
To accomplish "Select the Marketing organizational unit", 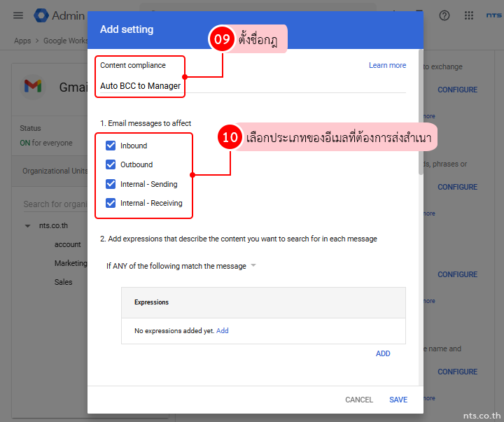I will (x=71, y=263).
